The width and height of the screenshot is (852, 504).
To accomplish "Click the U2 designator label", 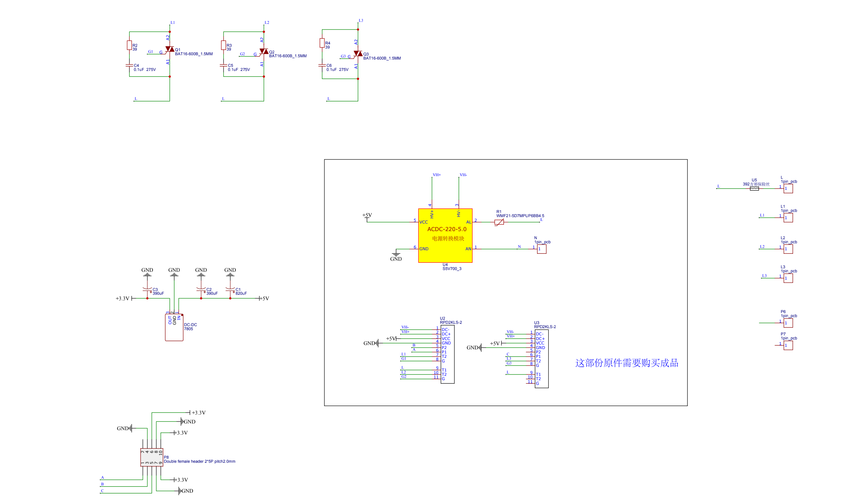I will [x=442, y=319].
